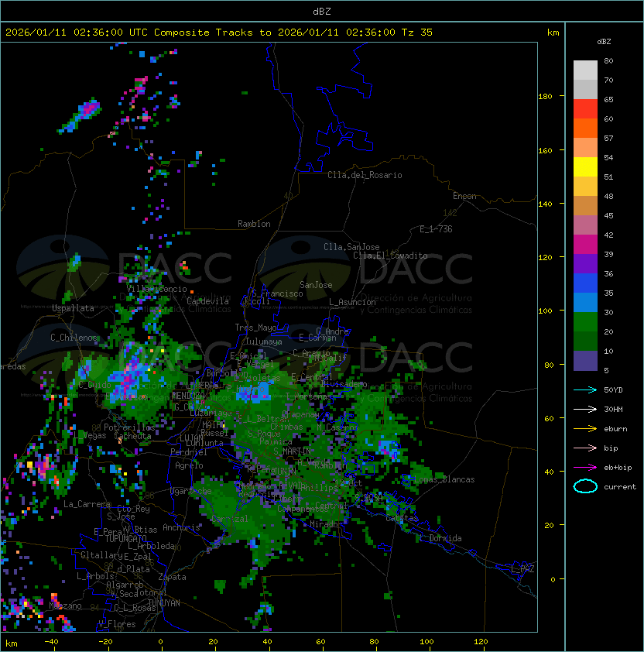Click the 'L_Asuncion' label on map
This screenshot has width=644, height=652.
352,302
